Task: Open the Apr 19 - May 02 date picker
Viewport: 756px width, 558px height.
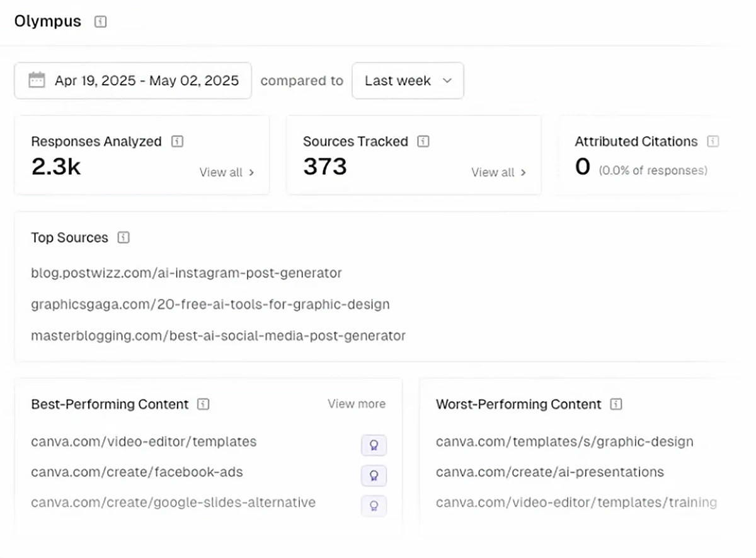Action: point(133,80)
